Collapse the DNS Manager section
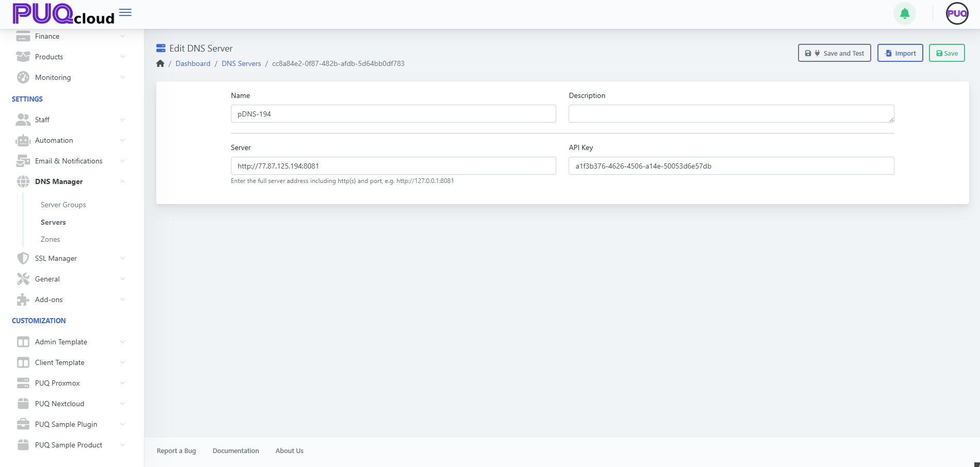 pos(122,181)
